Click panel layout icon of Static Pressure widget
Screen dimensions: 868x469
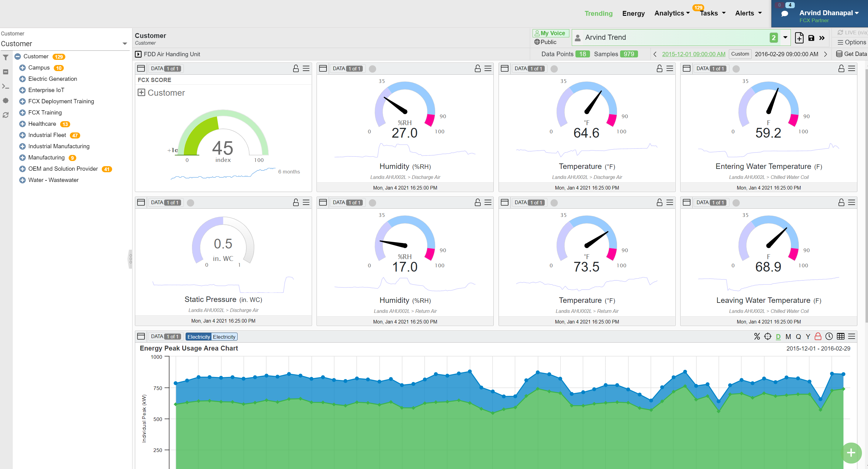click(141, 202)
